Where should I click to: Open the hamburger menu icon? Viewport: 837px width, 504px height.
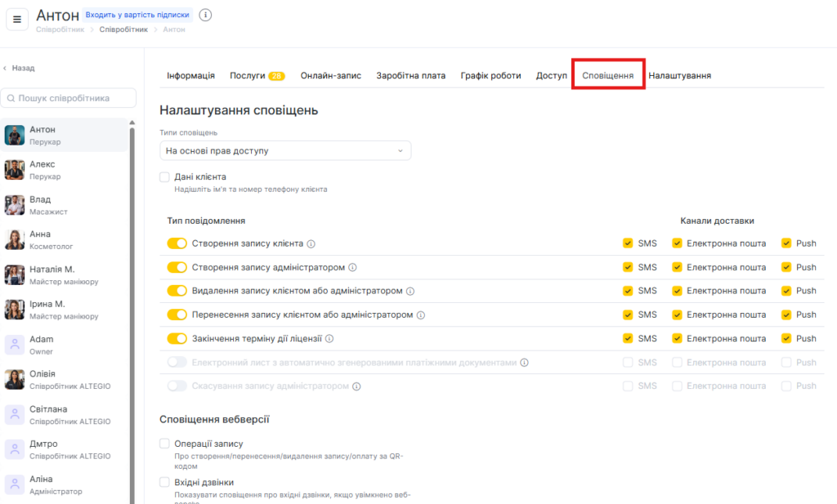[17, 20]
